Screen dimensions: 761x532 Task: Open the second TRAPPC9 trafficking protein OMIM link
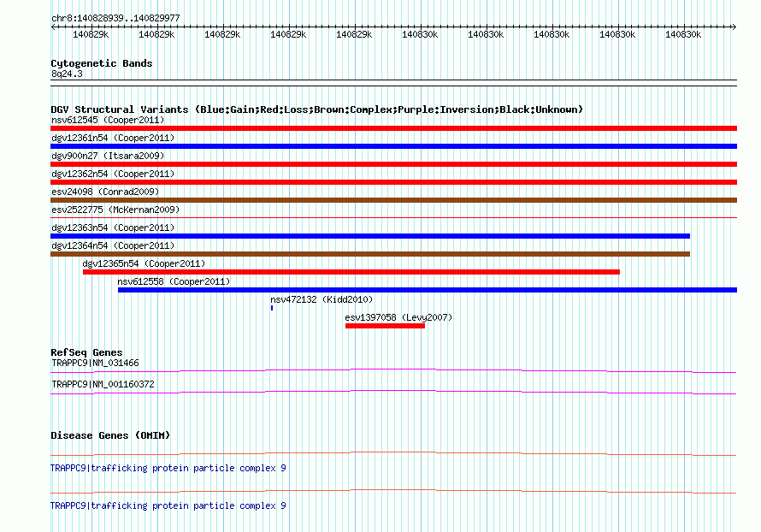(x=168, y=505)
